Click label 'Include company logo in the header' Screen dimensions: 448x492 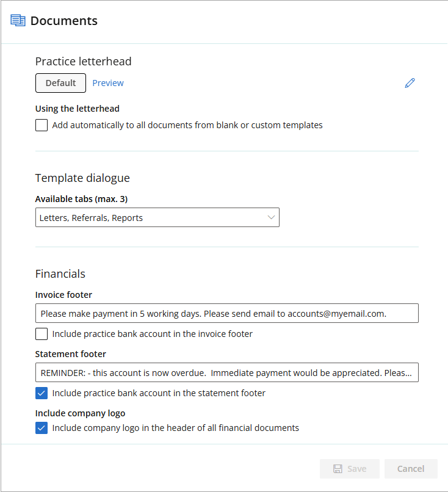(175, 428)
